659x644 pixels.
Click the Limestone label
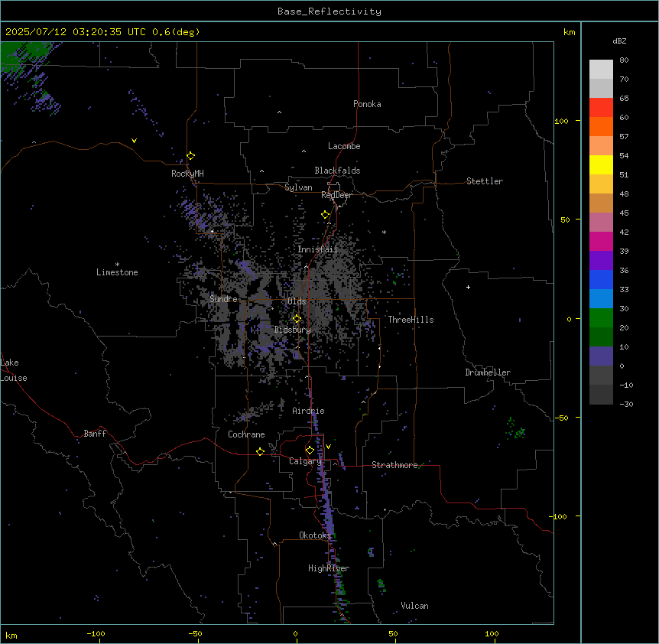coord(117,272)
